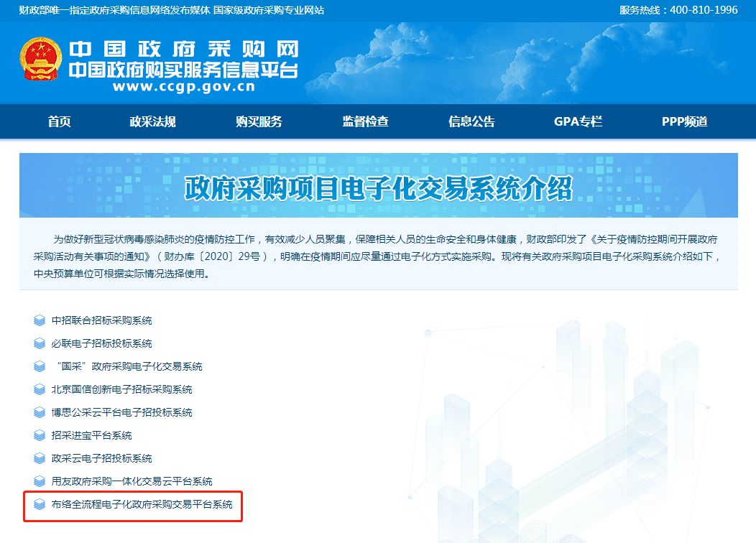The width and height of the screenshot is (756, 543).
Task: Select the icon next to 必联电子招标投标系统
Action: pyautogui.click(x=40, y=343)
